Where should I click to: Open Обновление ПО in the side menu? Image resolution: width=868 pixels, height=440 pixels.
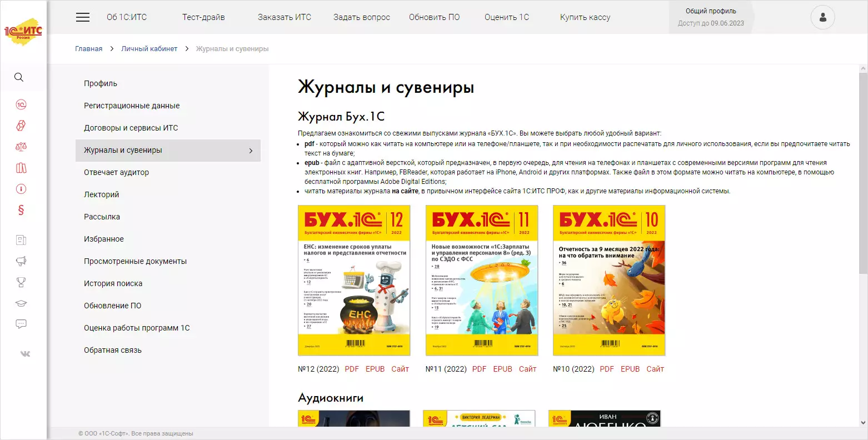113,306
